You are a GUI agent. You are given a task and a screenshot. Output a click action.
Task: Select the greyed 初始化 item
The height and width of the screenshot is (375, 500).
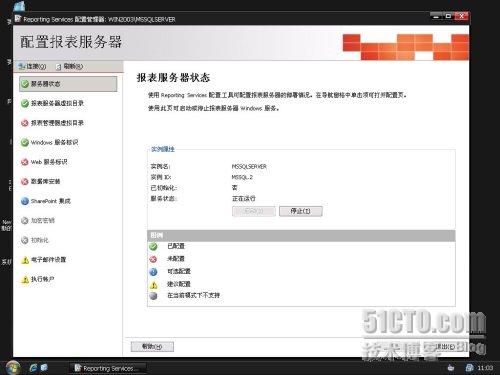(x=35, y=240)
